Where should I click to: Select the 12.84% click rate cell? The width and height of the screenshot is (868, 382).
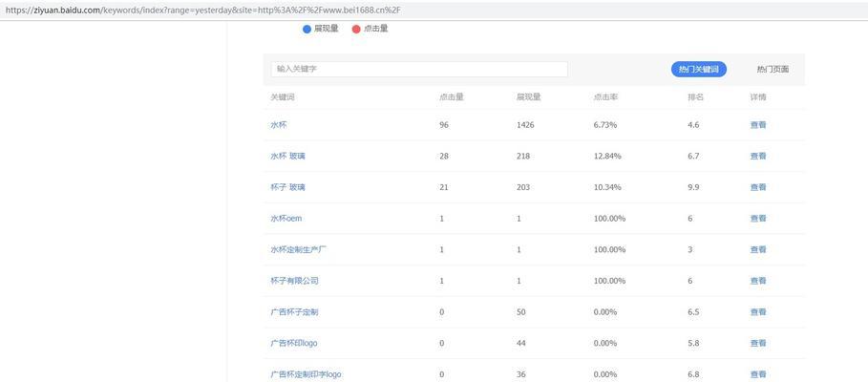tap(607, 156)
